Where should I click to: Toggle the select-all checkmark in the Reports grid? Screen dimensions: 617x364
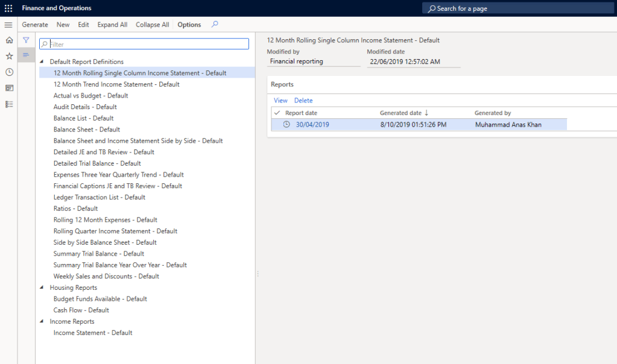click(277, 113)
